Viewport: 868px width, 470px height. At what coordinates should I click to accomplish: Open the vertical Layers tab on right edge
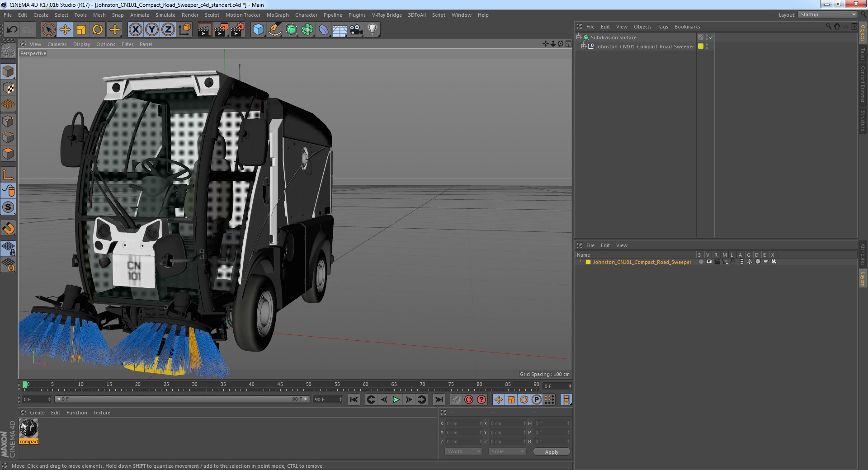coord(863,278)
